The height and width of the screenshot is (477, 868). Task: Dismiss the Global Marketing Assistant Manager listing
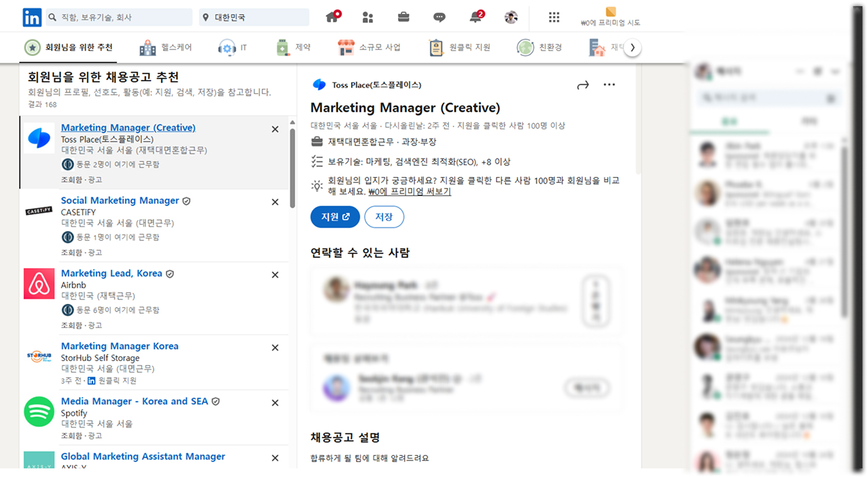coord(275,459)
